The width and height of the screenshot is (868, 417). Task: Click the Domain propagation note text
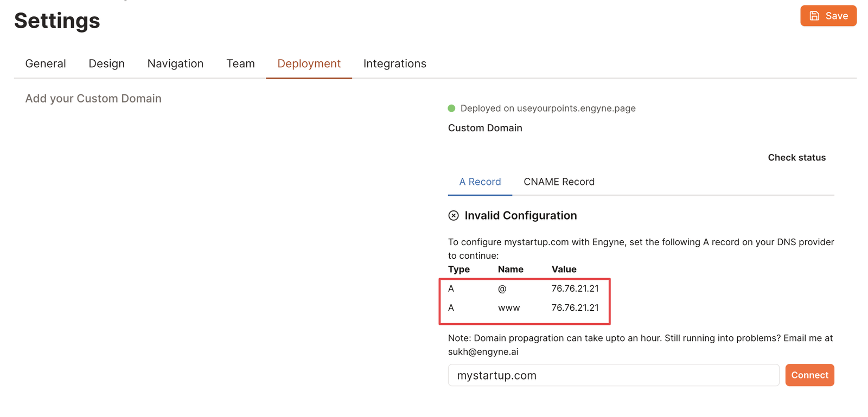[640, 345]
